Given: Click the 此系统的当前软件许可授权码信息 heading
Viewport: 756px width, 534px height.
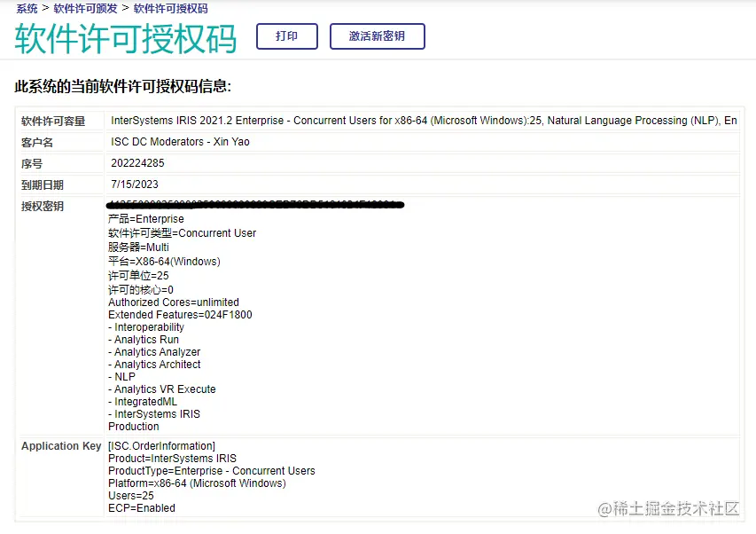Looking at the screenshot, I should coord(123,87).
